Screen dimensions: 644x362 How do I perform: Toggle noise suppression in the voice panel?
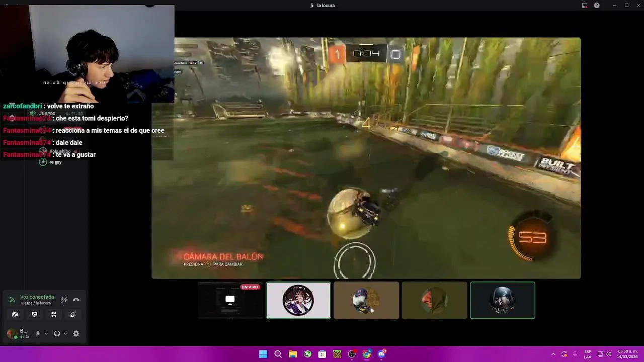point(64,300)
